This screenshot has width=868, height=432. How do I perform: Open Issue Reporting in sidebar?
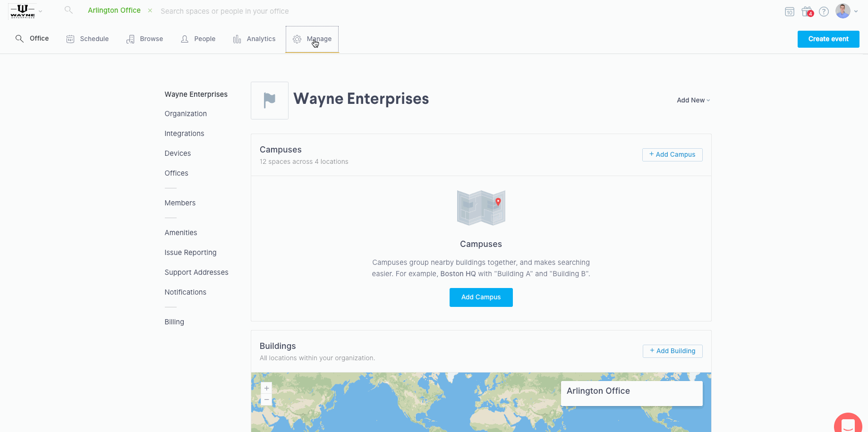tap(190, 253)
